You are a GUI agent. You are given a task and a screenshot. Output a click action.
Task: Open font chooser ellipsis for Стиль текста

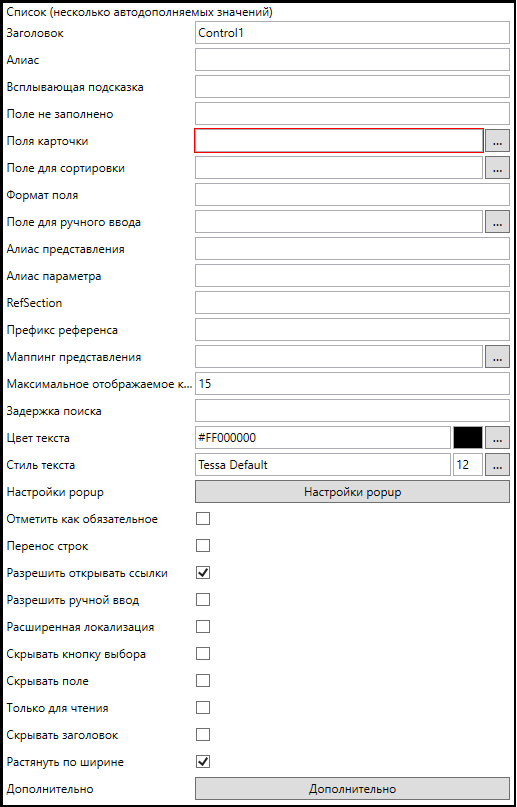497,465
